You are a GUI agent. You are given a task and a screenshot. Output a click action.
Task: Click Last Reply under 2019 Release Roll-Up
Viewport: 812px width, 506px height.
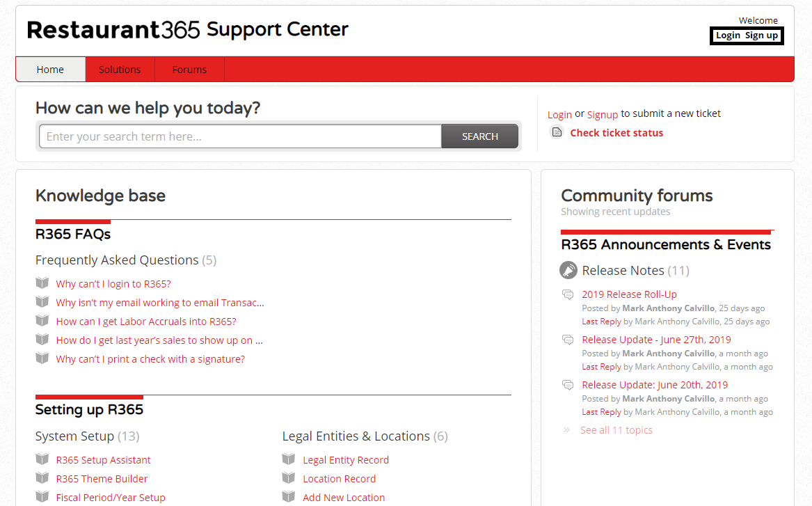click(601, 322)
